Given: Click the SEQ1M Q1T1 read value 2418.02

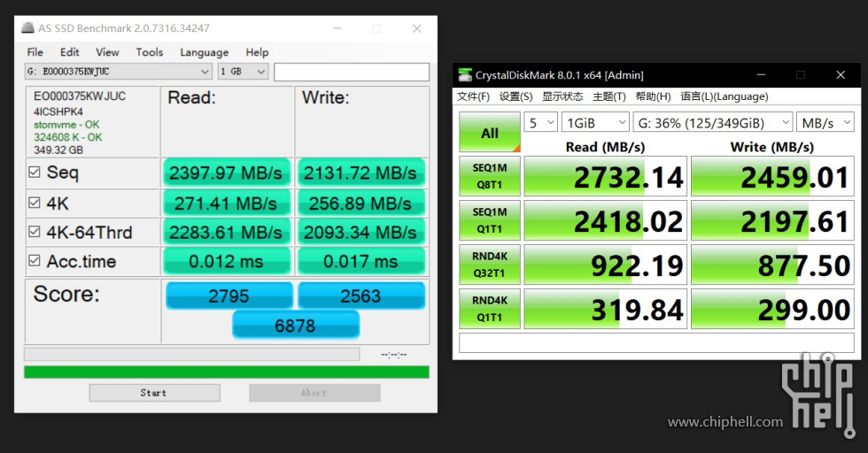Looking at the screenshot, I should (x=605, y=220).
